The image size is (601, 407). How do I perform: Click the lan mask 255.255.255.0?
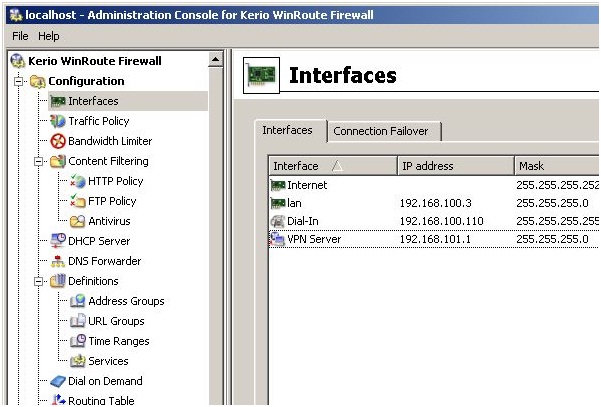pyautogui.click(x=552, y=203)
